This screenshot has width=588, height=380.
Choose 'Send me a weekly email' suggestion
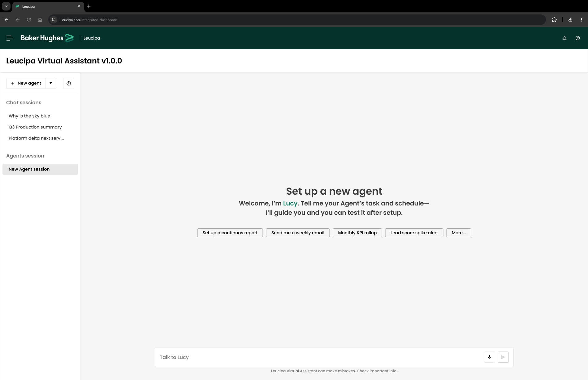(x=298, y=233)
